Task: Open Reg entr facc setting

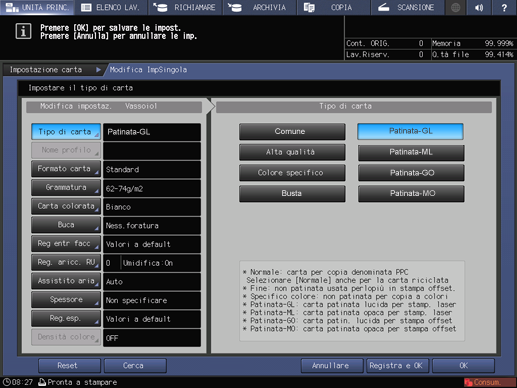Action: 66,244
